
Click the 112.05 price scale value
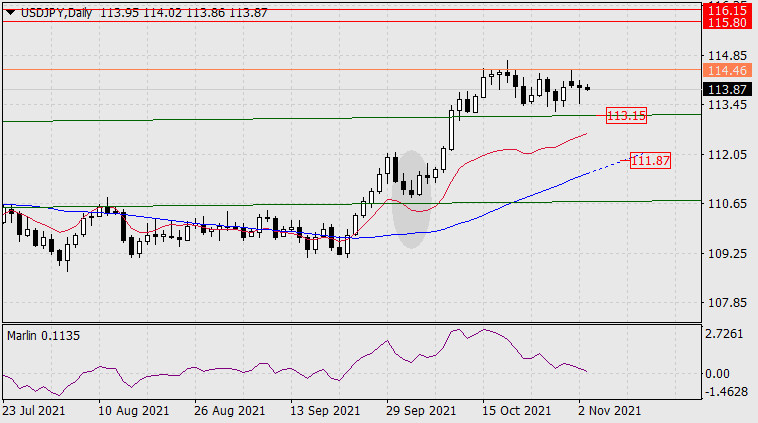pos(727,155)
